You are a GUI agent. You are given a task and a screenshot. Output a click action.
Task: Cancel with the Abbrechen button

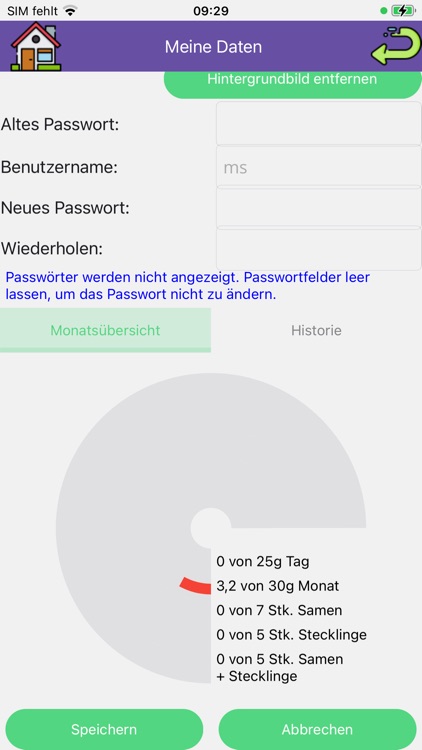317,729
